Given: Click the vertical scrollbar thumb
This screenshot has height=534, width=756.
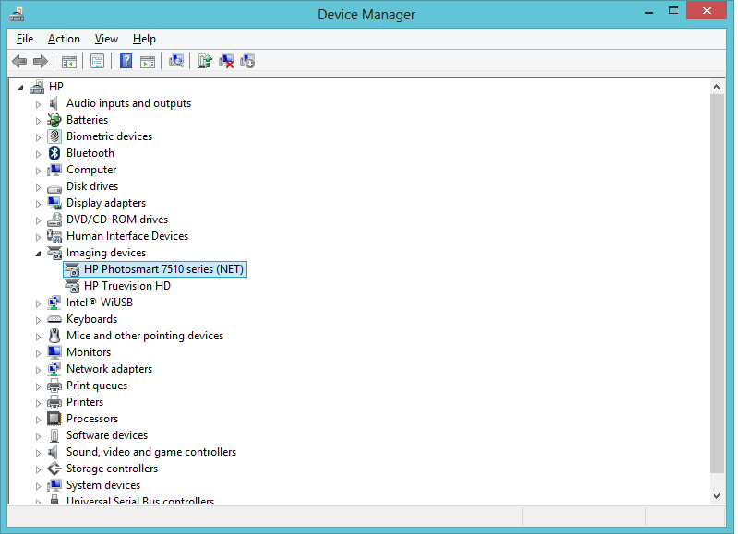Looking at the screenshot, I should click(x=716, y=283).
